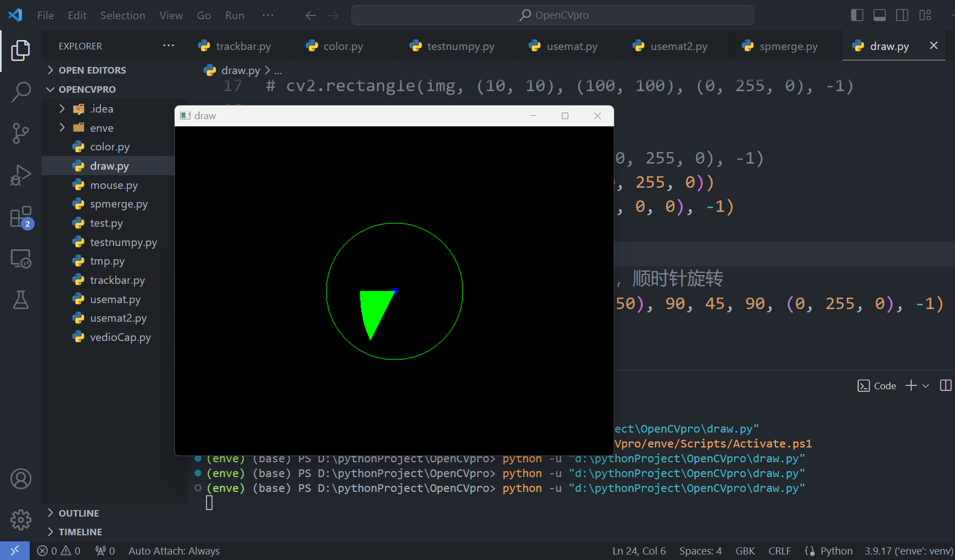
Task: Open Remote Explorer icon in activity bar
Action: coord(20,259)
